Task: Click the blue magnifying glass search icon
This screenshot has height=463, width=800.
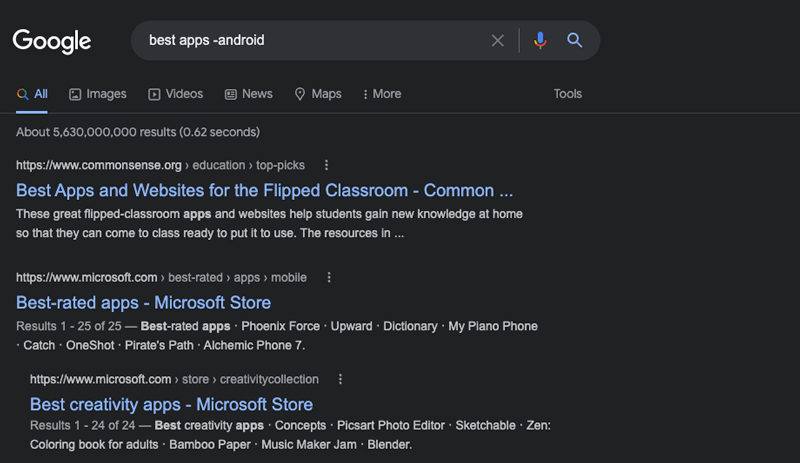Action: tap(574, 40)
